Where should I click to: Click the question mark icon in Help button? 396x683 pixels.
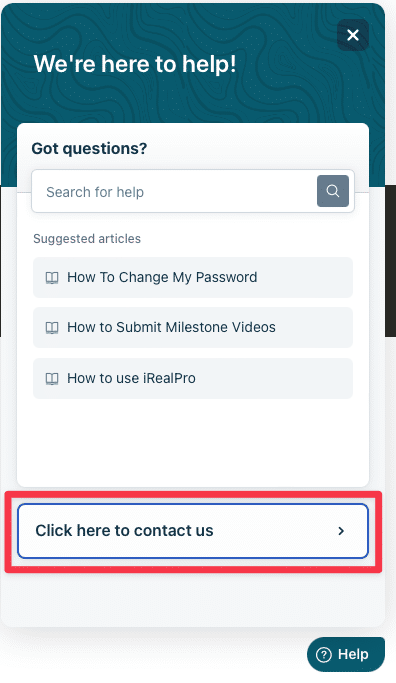[324, 655]
